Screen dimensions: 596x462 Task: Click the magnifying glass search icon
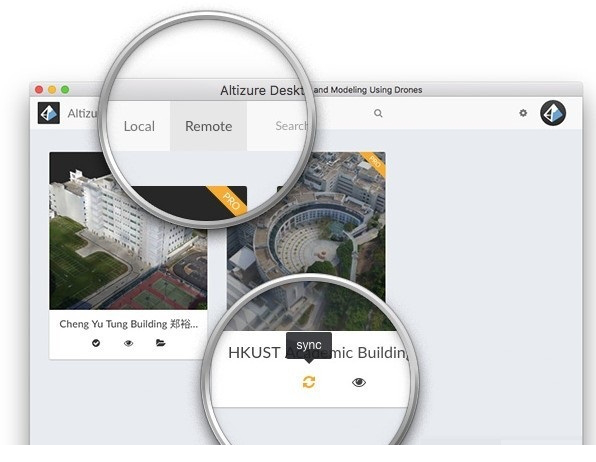(378, 113)
